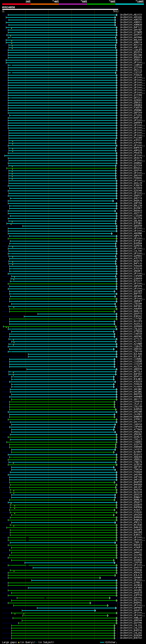
Task: Click hit label UniRef100_Q4R5P9
Action: tap(131, 123)
